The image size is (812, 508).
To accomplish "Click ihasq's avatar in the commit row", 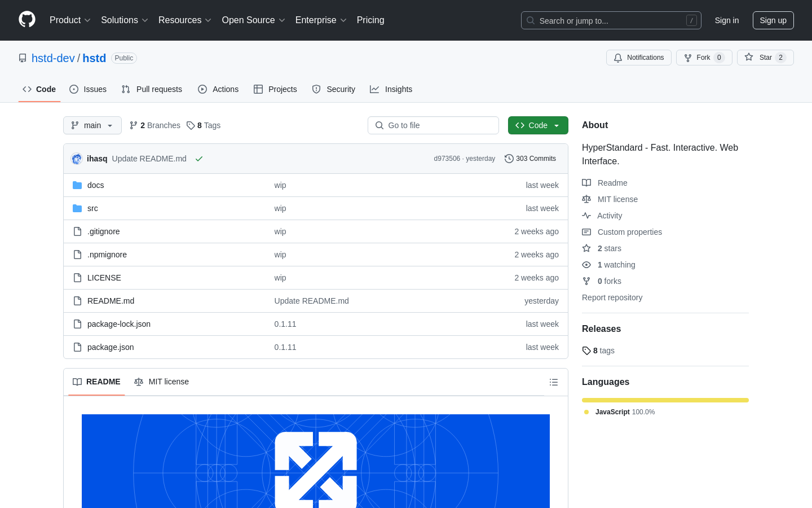I will point(77,159).
